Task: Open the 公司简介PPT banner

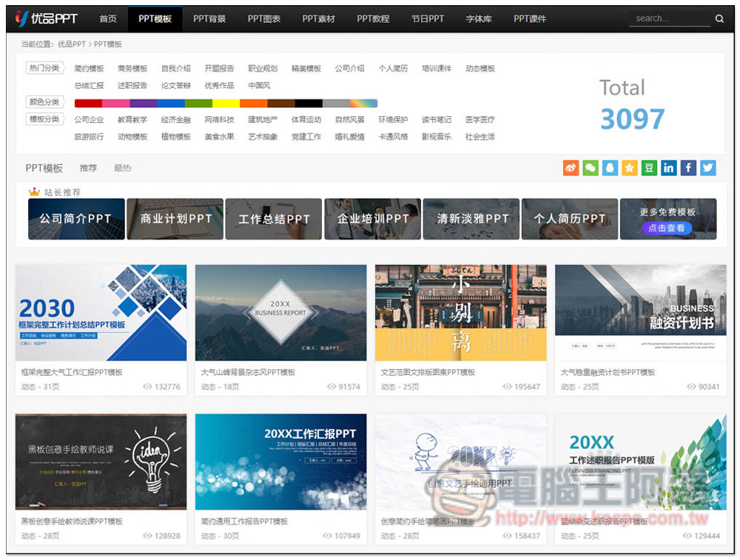Action: [x=76, y=219]
